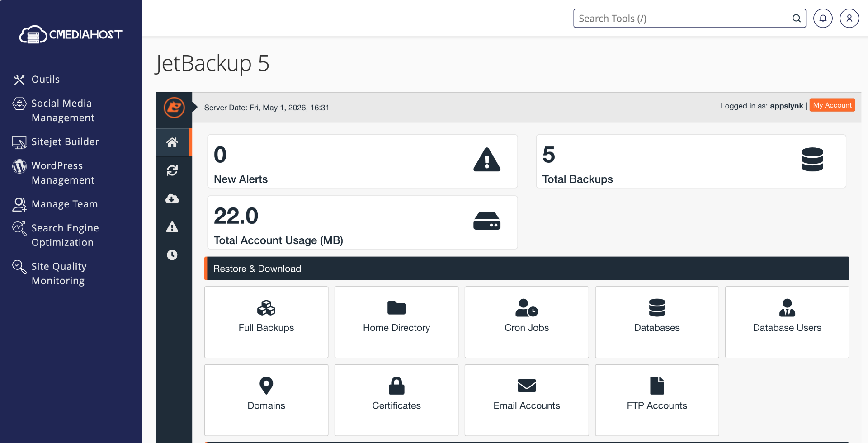Click the Restore & Download header bar
Image resolution: width=868 pixels, height=443 pixels.
(x=527, y=269)
